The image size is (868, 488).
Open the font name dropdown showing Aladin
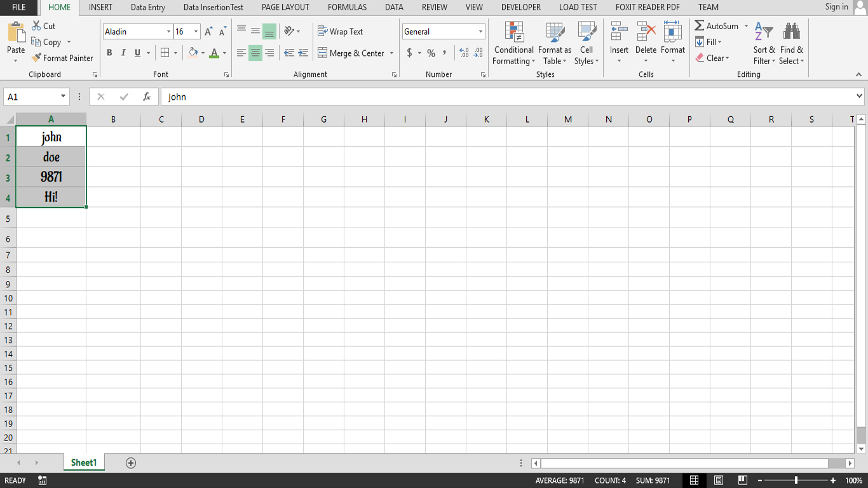168,32
